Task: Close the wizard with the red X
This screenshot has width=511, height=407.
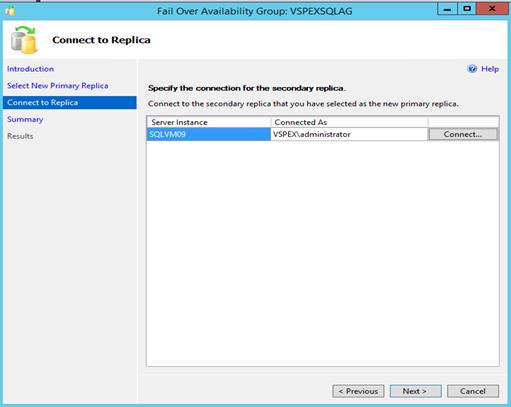Action: (492, 9)
